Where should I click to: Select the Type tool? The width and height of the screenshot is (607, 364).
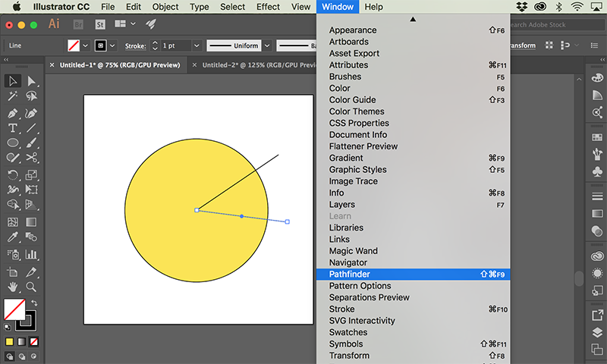(x=12, y=128)
